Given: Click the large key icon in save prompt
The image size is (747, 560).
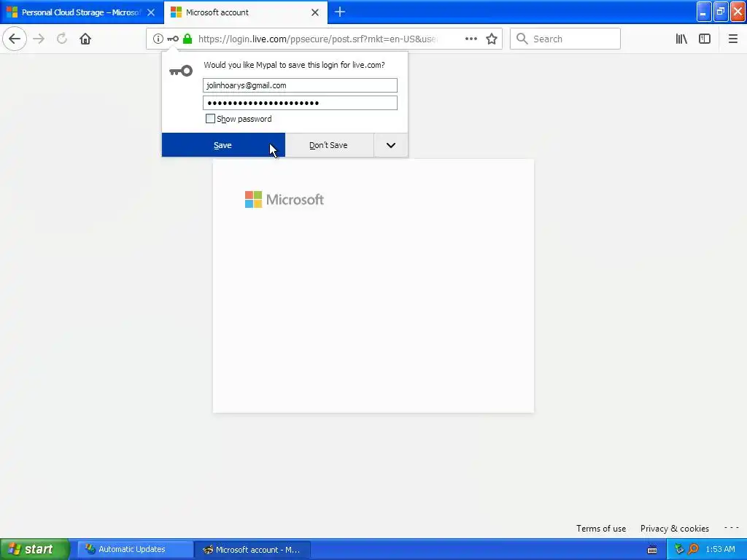Looking at the screenshot, I should coord(181,71).
